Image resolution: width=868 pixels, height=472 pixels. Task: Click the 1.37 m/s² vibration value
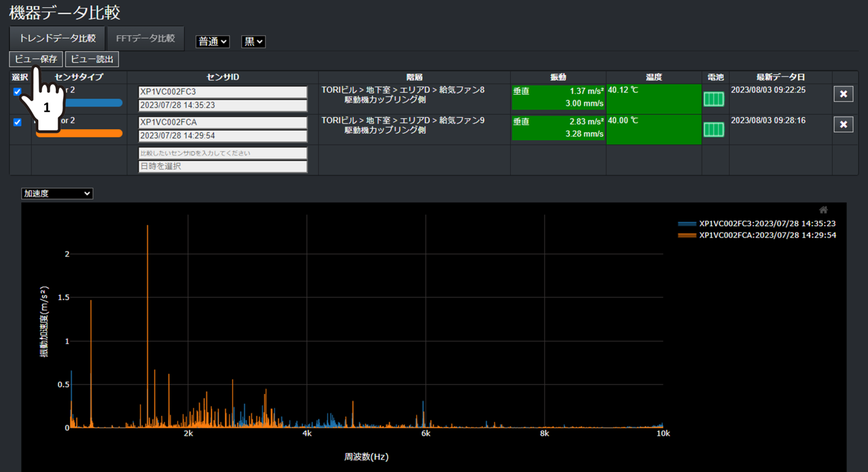click(586, 91)
